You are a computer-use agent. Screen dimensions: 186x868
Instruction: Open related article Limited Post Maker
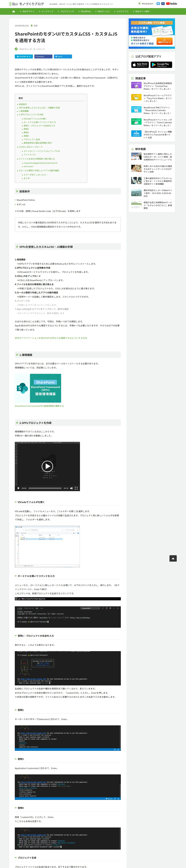click(158, 86)
